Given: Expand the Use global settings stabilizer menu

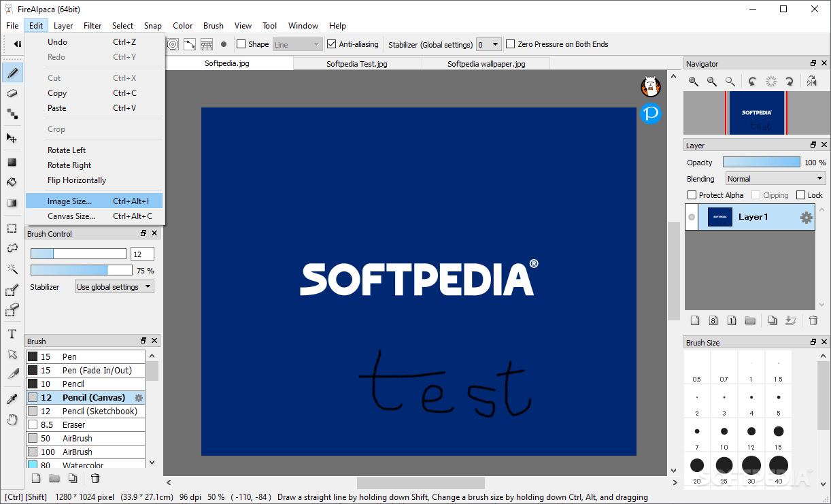Looking at the screenshot, I should pos(114,286).
